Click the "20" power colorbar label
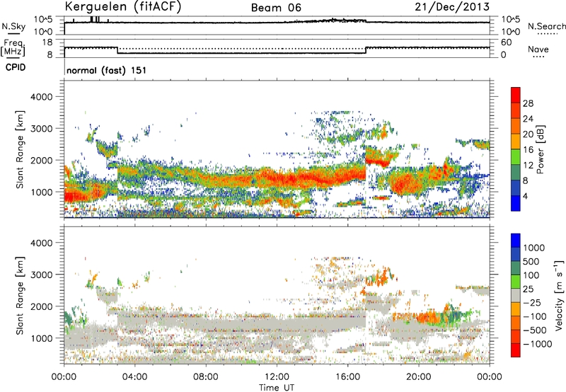566x392 pixels. pyautogui.click(x=528, y=134)
